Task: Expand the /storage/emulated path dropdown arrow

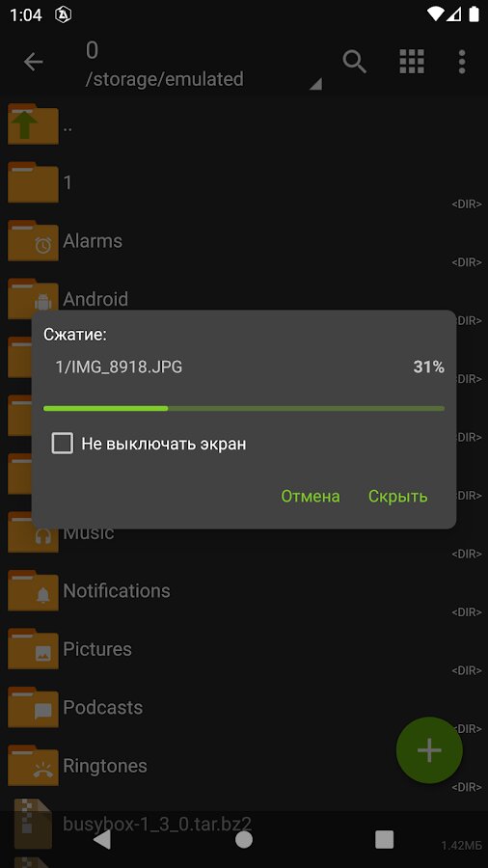Action: point(315,84)
